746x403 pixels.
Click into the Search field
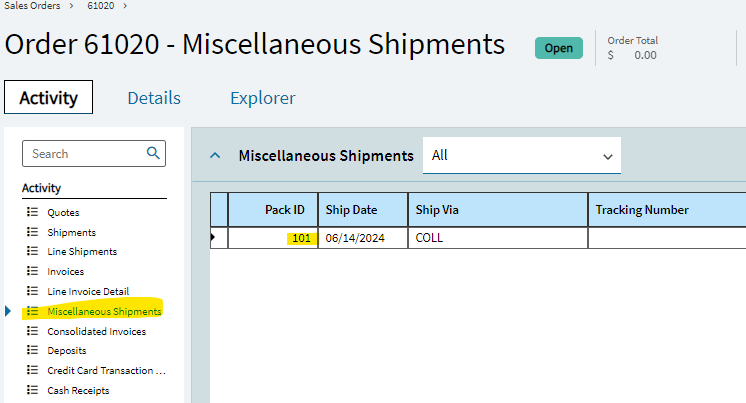84,153
